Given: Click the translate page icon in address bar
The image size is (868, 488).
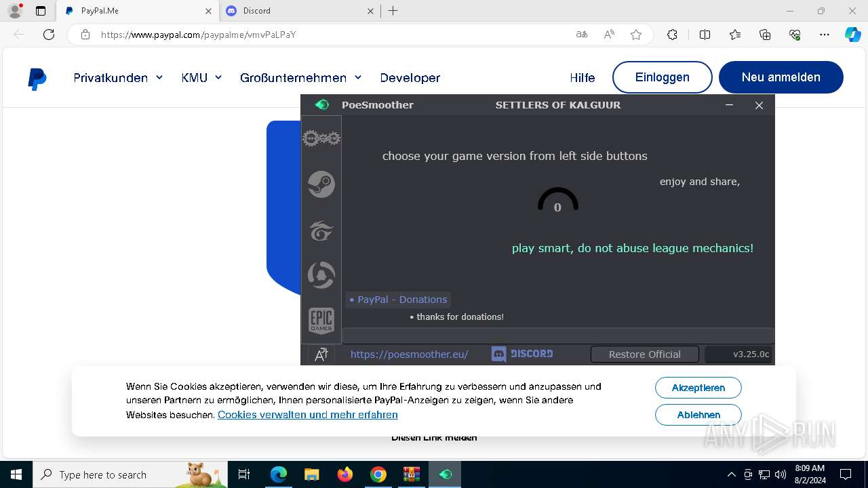Looking at the screenshot, I should point(582,35).
